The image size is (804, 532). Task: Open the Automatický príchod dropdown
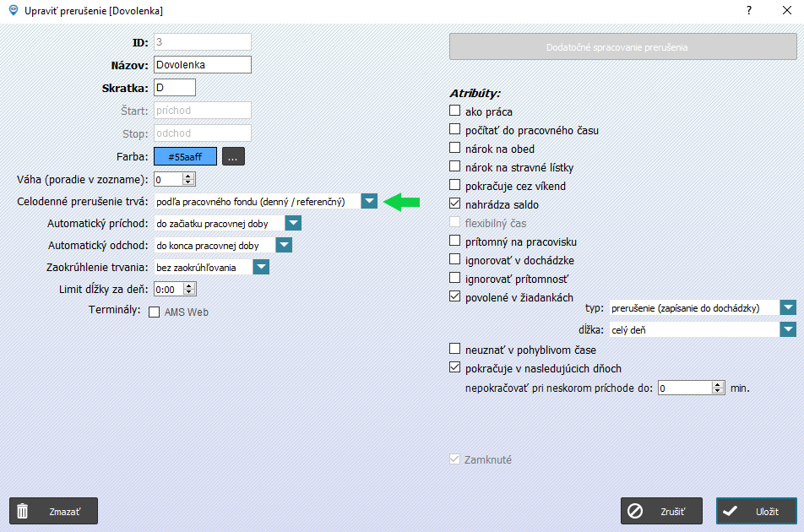[293, 224]
